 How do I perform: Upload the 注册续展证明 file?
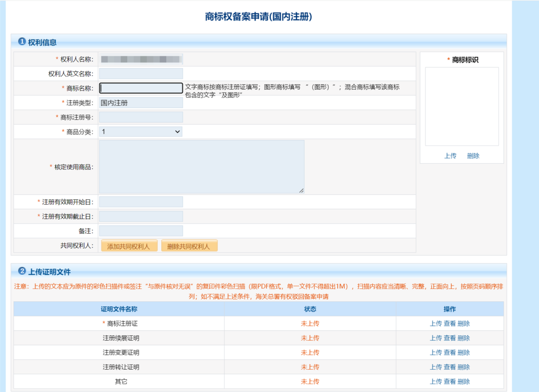436,338
